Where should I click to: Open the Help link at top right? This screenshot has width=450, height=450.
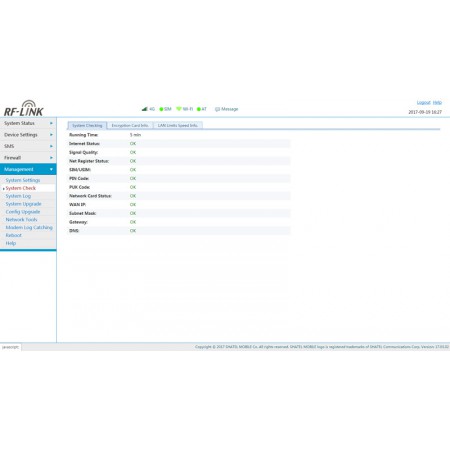437,102
